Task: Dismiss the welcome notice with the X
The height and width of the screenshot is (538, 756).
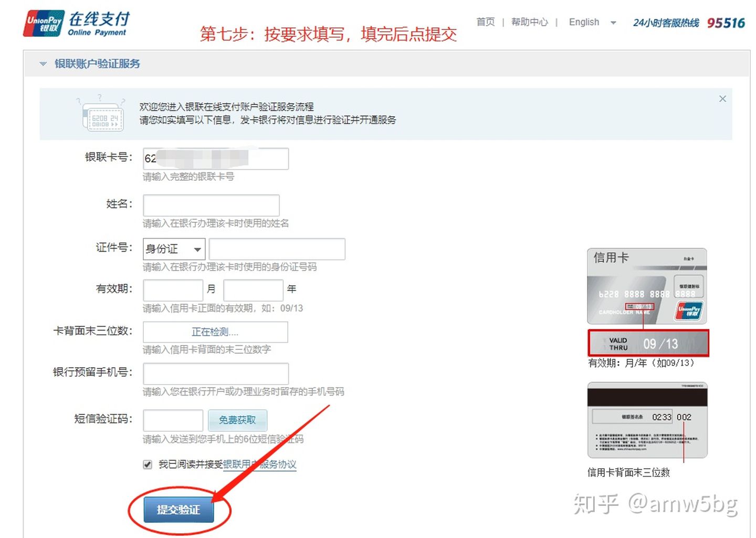Action: 722,99
